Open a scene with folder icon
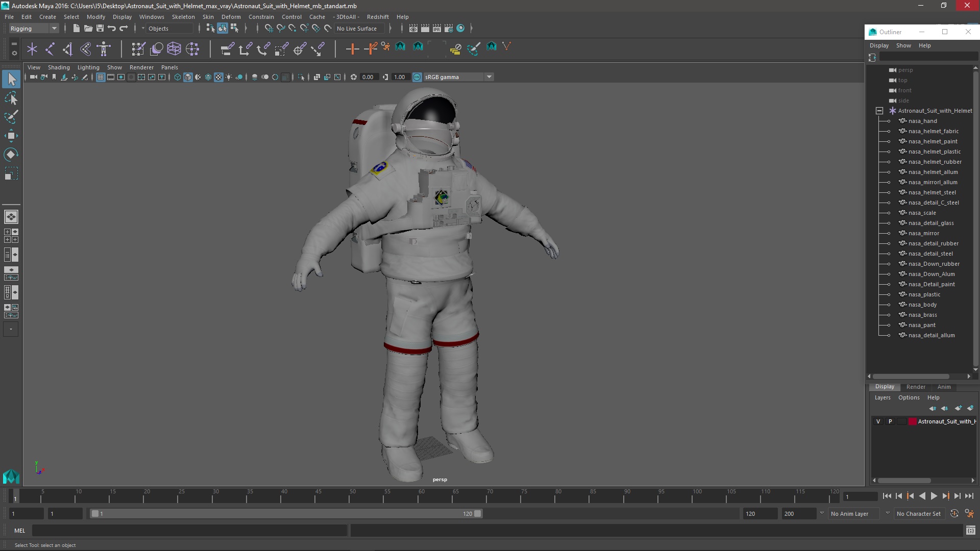Viewport: 980px width, 551px height. (88, 29)
